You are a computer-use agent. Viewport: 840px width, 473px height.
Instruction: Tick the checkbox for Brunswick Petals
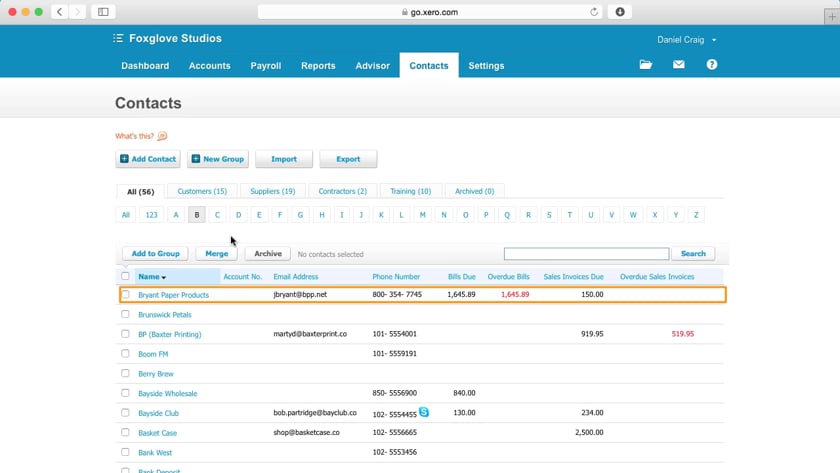[x=125, y=314]
